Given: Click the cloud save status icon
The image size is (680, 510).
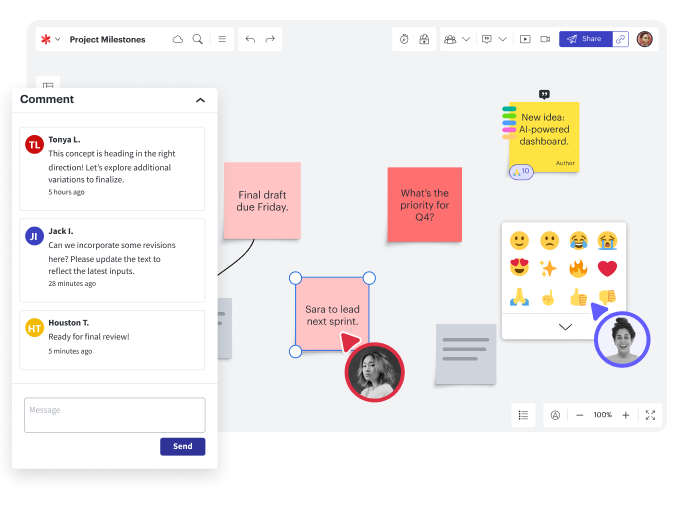Looking at the screenshot, I should click(x=178, y=39).
